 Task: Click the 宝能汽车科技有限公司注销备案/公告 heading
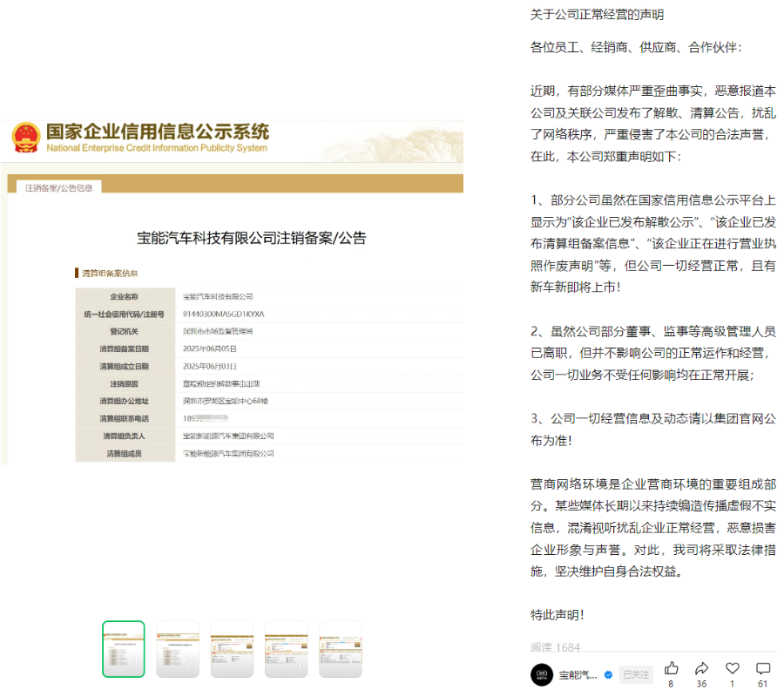click(252, 238)
